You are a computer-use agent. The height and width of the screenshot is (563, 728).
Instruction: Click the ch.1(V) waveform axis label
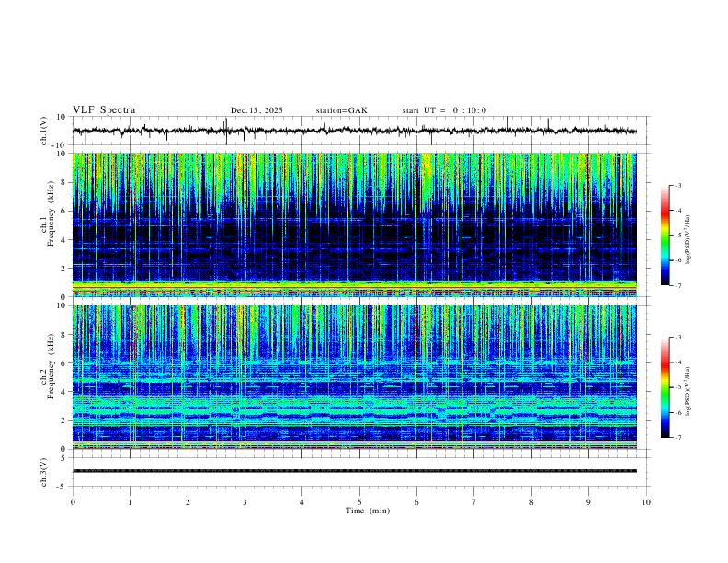click(44, 131)
